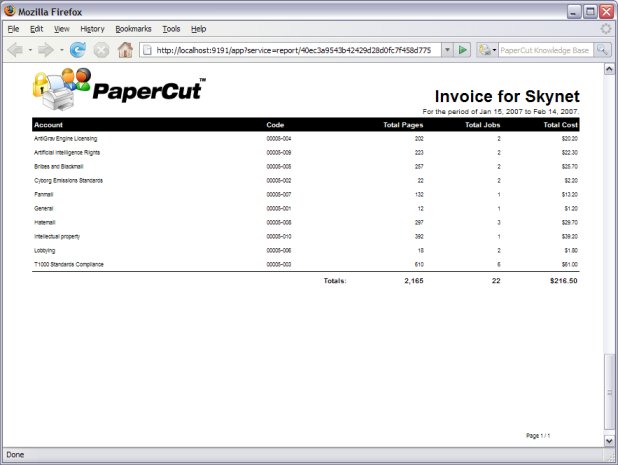Select the Hatemail account name
Screen dimensions: 618x465
coord(45,223)
